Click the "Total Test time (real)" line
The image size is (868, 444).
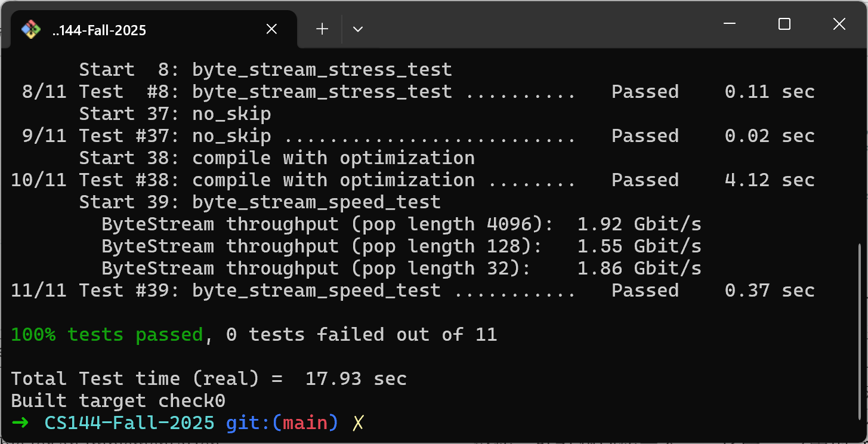[x=209, y=379]
